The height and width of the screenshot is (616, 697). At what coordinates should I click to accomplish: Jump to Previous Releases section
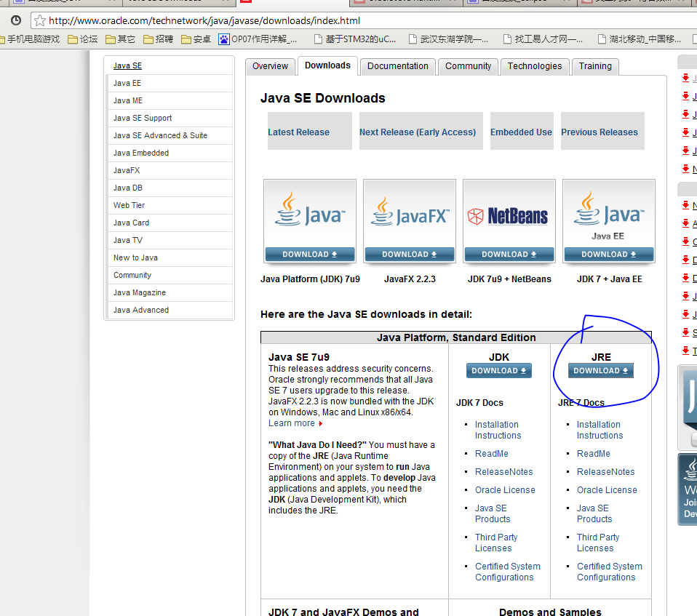click(x=600, y=132)
